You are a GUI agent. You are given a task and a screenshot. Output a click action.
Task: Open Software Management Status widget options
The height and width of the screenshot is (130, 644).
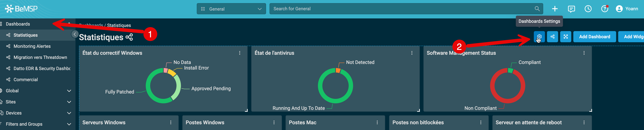[584, 53]
